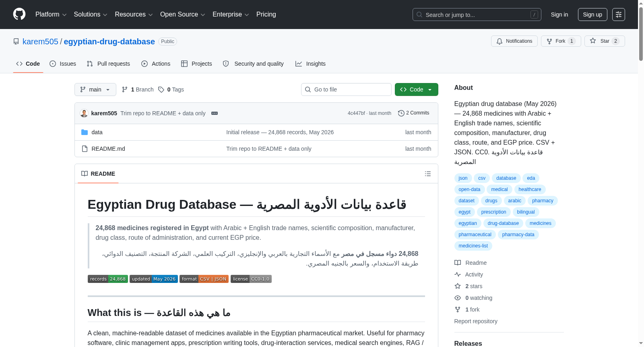Click the karem505 commit author avatar
The image size is (644, 347).
(84, 113)
